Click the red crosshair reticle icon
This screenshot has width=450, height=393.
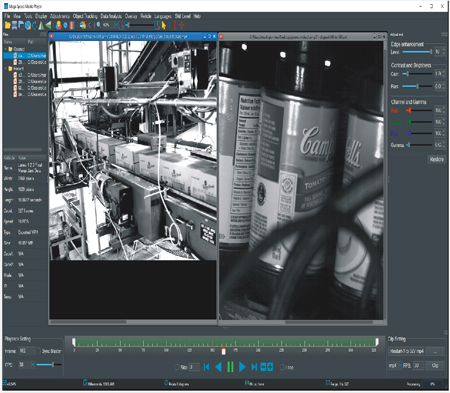[181, 25]
